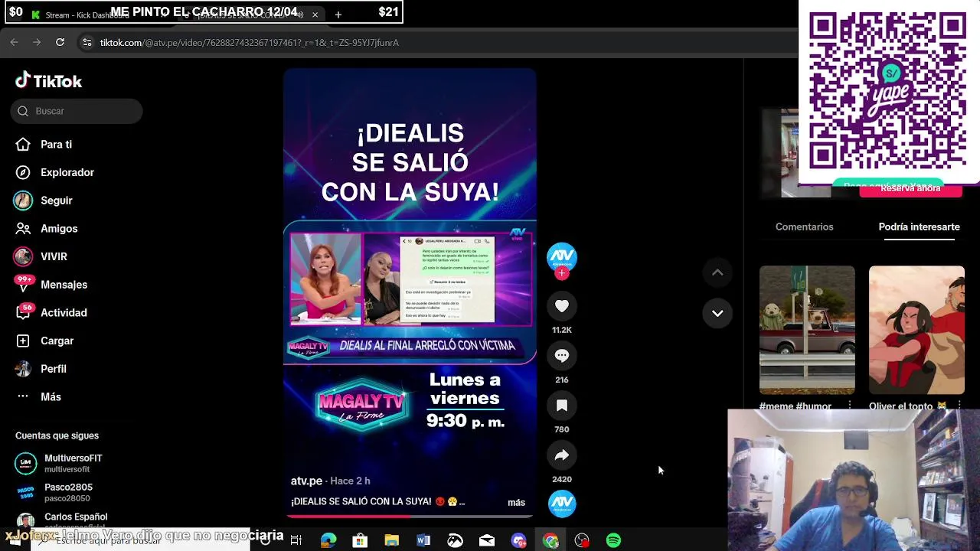Click the ATV sound disc below the share count
This screenshot has width=980, height=551.
coord(562,504)
